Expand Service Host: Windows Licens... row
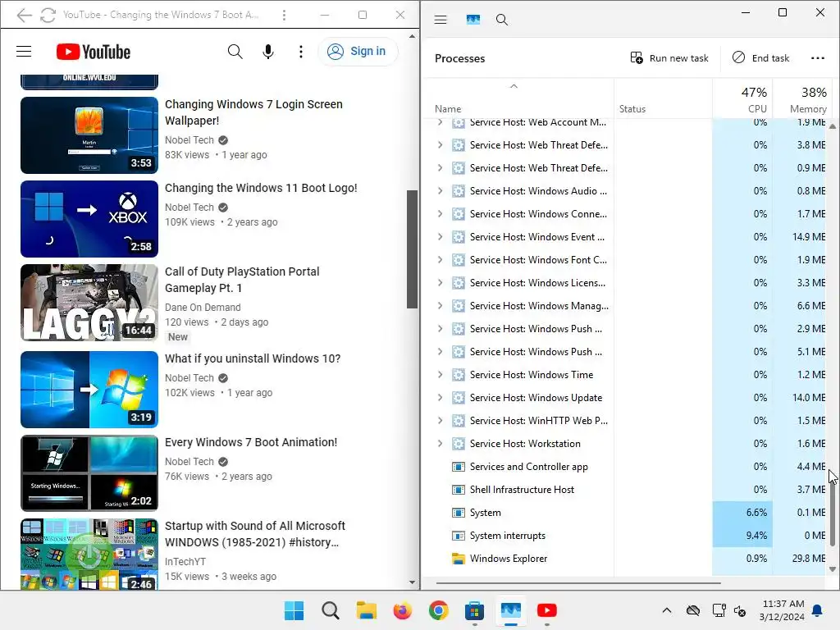The height and width of the screenshot is (630, 840). point(440,283)
